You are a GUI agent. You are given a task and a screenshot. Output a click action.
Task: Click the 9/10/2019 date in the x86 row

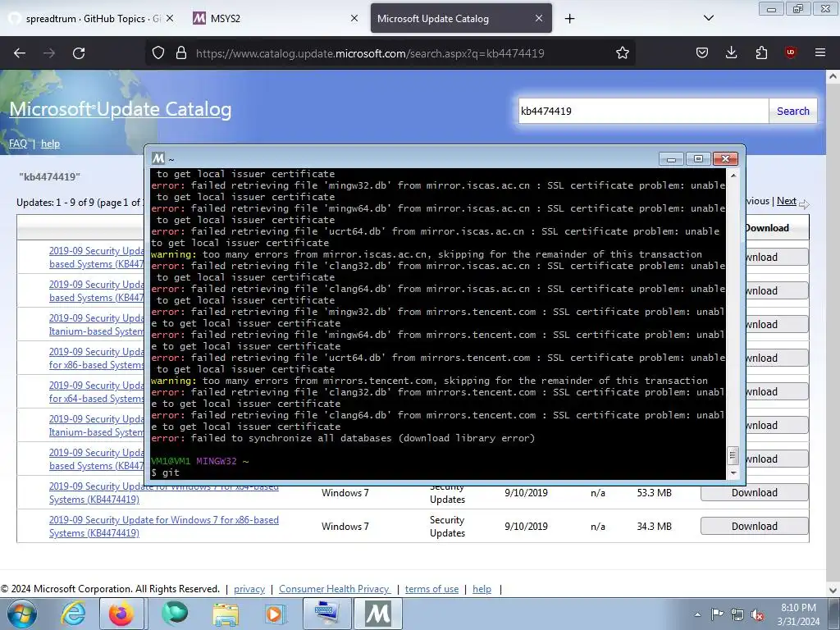[x=526, y=526]
